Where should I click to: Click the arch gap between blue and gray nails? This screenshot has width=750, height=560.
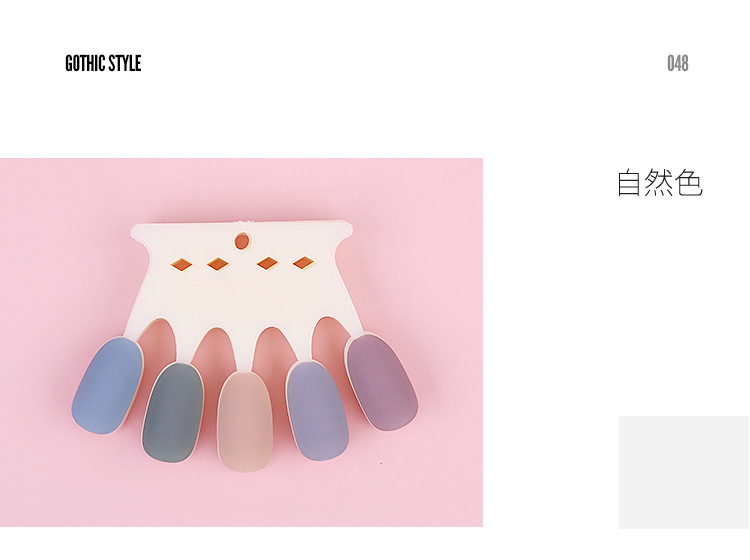point(159,342)
